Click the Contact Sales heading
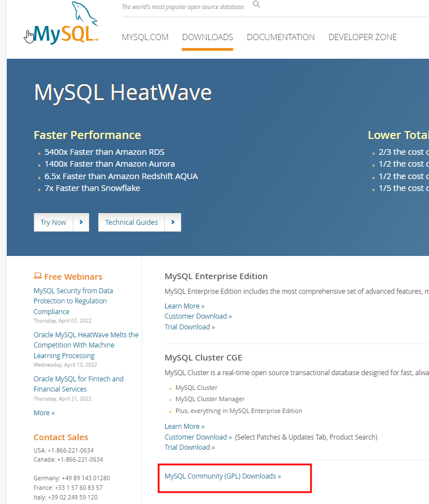The image size is (429, 504). (x=61, y=437)
